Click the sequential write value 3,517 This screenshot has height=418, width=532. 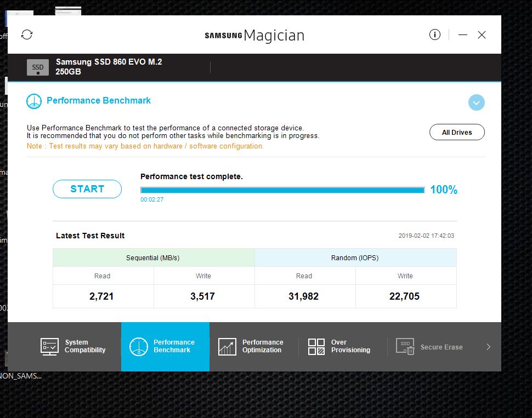[x=202, y=296]
